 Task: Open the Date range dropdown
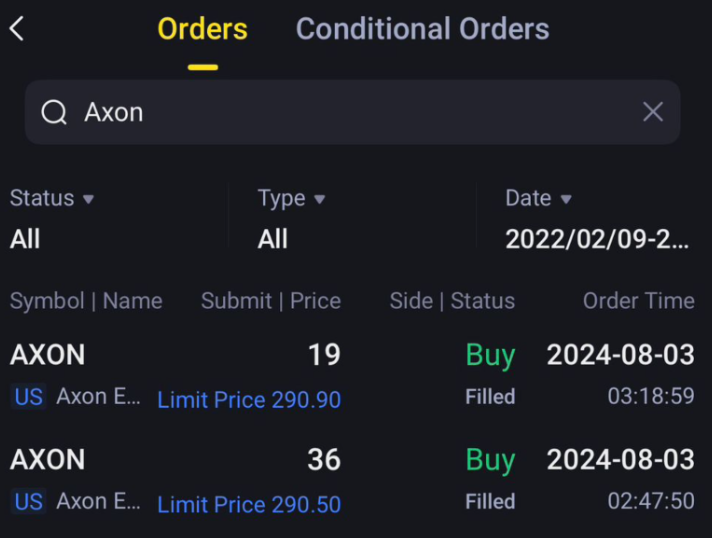[539, 199]
